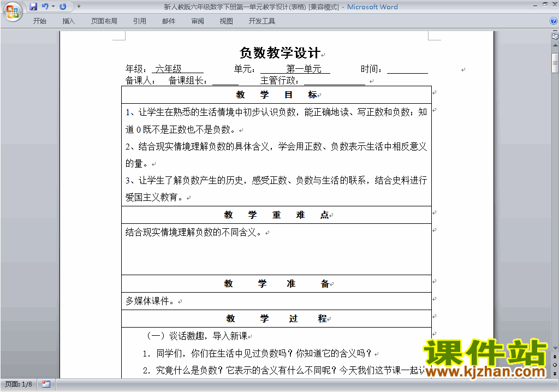This screenshot has width=559, height=392.
Task: Click the line starting 1、让学生在熟悉的生活情境
Action: 276,112
